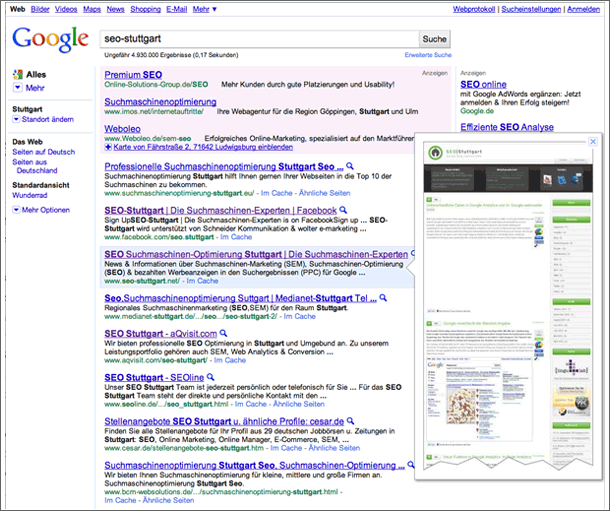Open the Weboleo ad link
Image resolution: width=610 pixels, height=511 pixels.
coord(123,129)
